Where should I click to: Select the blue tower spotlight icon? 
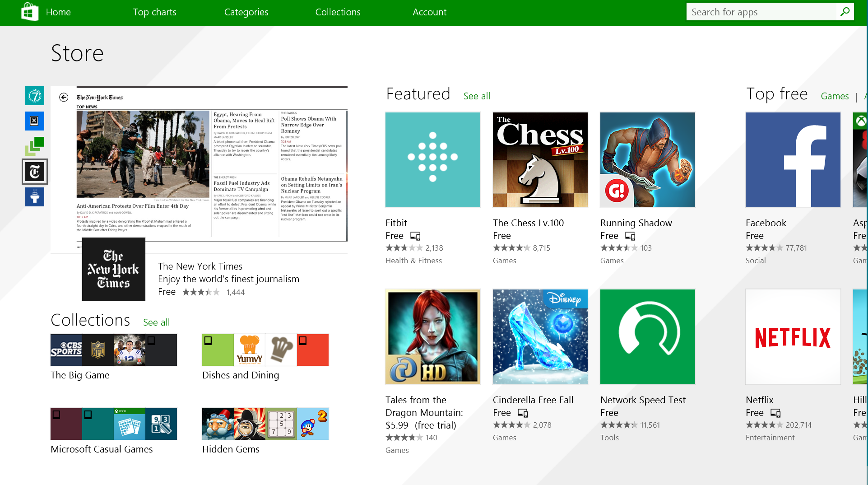click(x=35, y=197)
